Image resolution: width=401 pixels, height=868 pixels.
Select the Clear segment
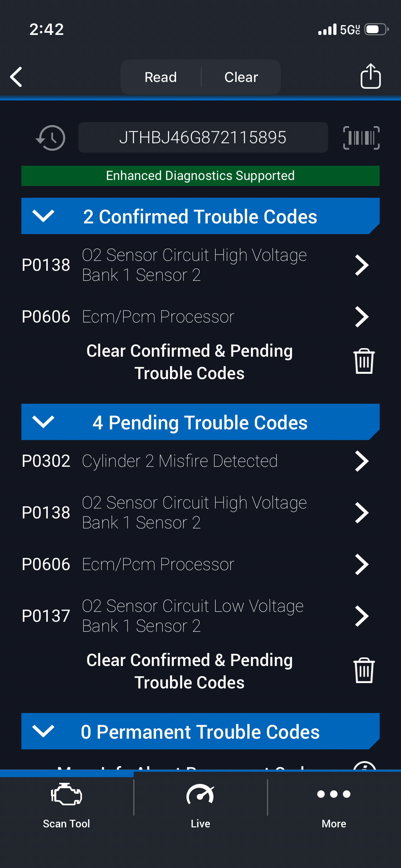(241, 77)
